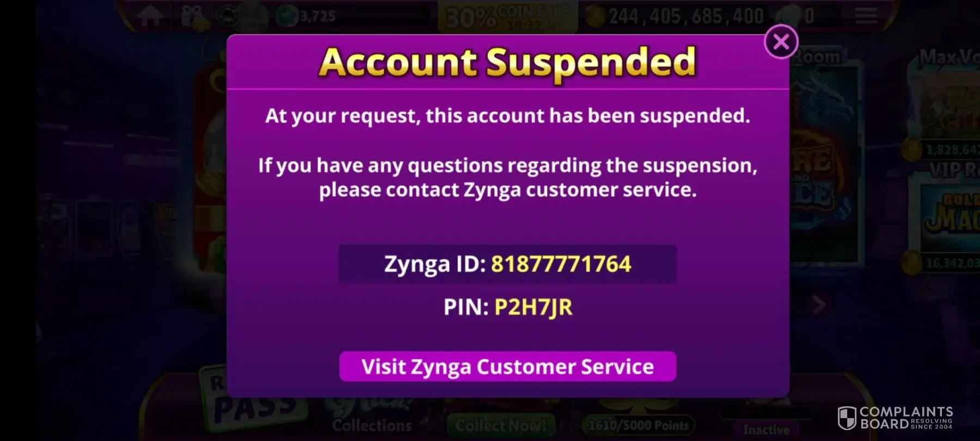Open Collections in the bottom bar
This screenshot has height=441, width=980.
(x=372, y=425)
